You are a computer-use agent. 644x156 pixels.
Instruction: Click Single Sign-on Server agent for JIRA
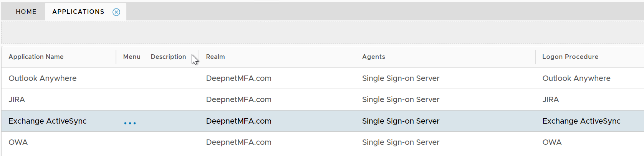401,100
